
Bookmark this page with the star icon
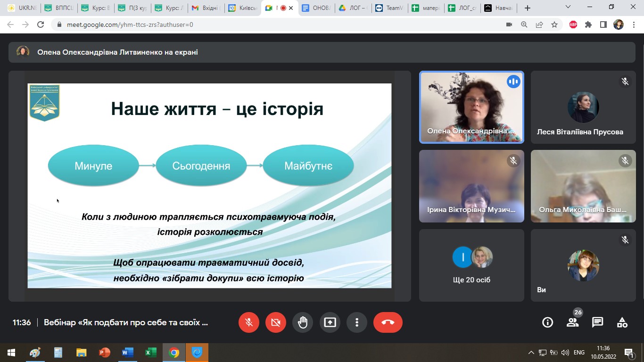pyautogui.click(x=554, y=25)
